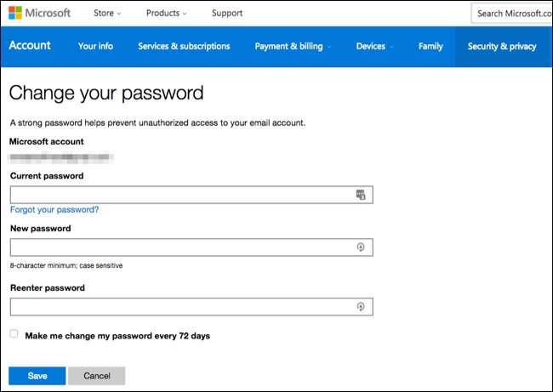Viewport: 553px width, 392px height.
Task: Expand the Store dropdown menu
Action: (x=106, y=14)
